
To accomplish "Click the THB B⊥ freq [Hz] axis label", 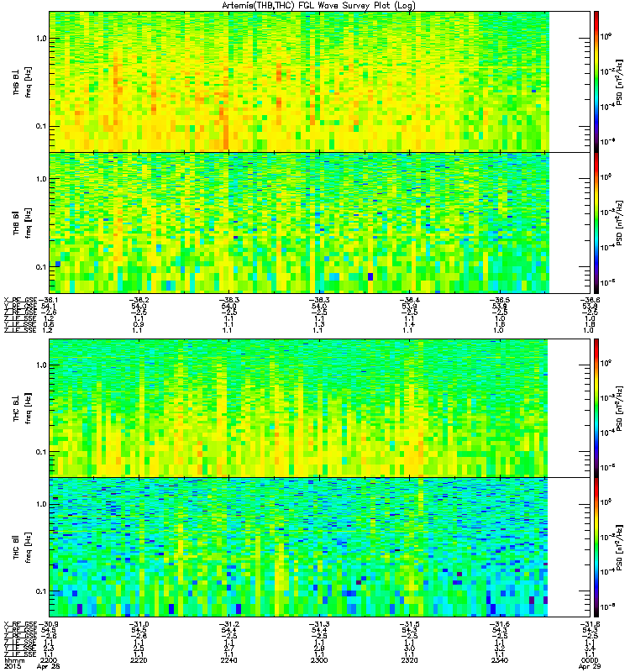I will coord(23,81).
